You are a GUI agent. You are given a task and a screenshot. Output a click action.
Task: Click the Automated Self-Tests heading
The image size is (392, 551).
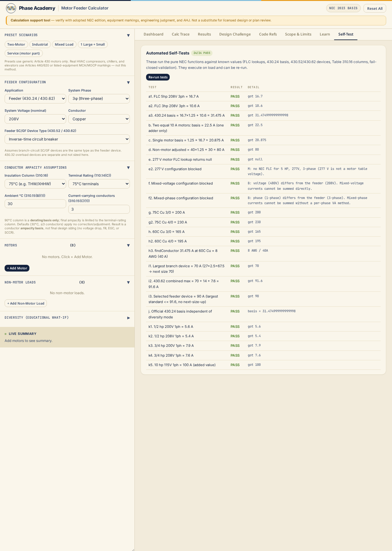click(x=168, y=53)
